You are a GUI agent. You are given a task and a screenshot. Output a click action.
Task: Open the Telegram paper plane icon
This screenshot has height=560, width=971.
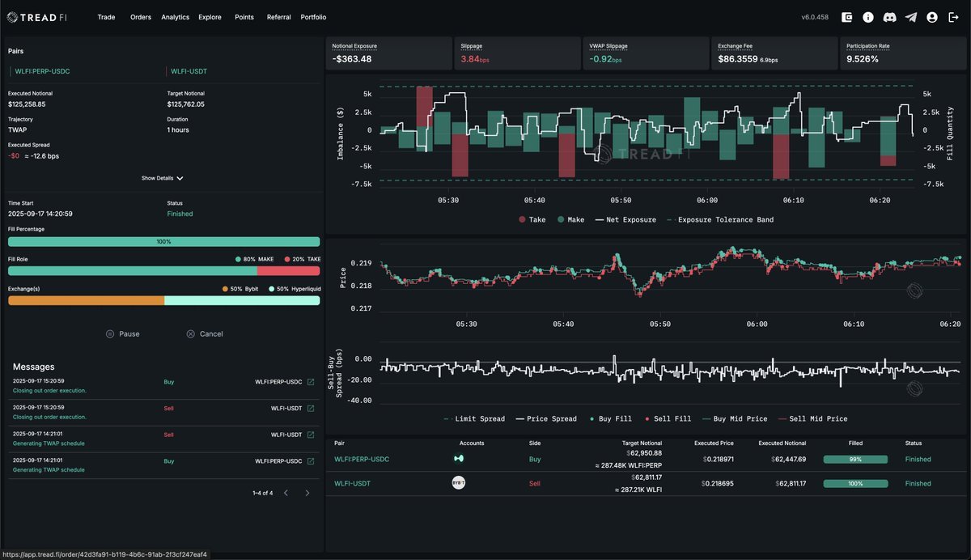click(911, 17)
